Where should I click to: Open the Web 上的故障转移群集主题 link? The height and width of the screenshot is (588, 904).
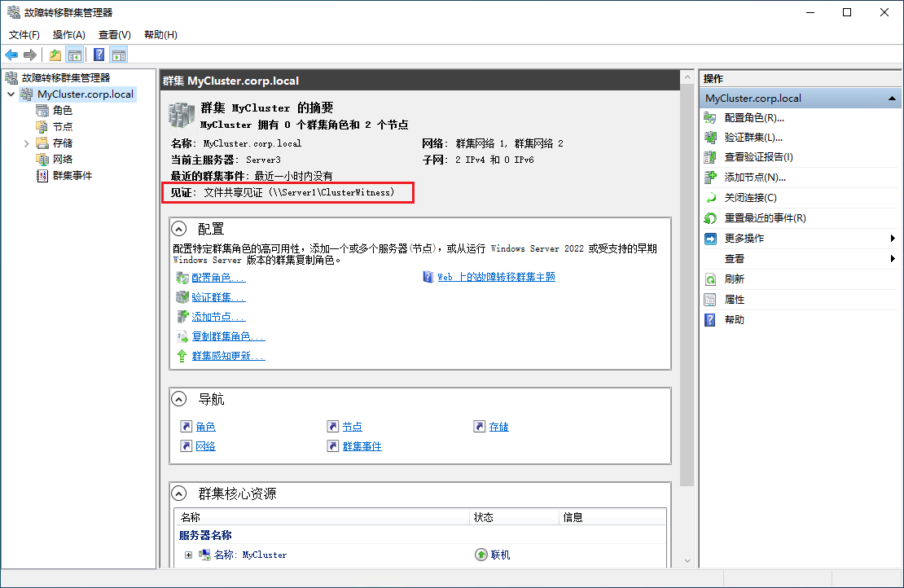tap(497, 277)
